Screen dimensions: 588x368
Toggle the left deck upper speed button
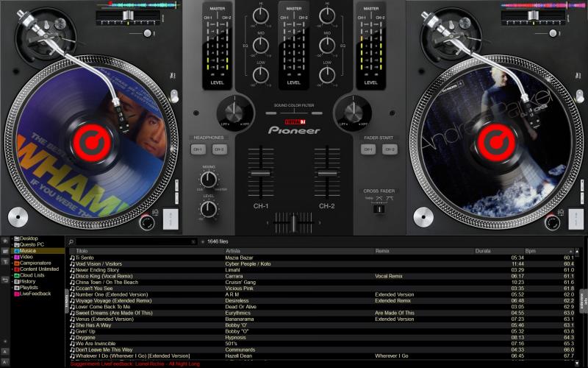click(x=176, y=185)
